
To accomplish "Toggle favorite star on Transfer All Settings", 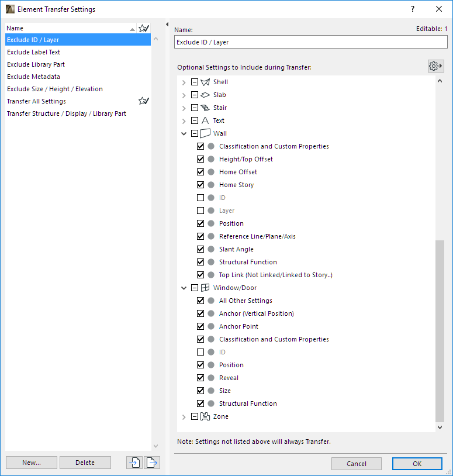I will [x=144, y=101].
